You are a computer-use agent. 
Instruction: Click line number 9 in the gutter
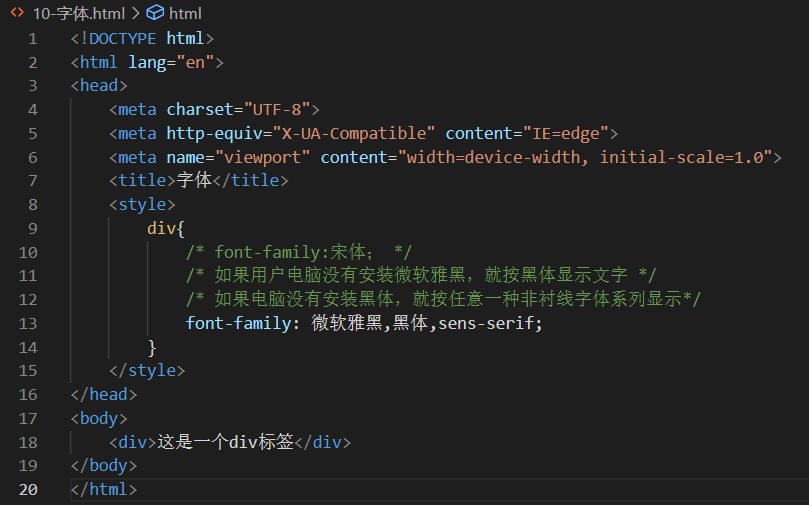click(x=33, y=229)
